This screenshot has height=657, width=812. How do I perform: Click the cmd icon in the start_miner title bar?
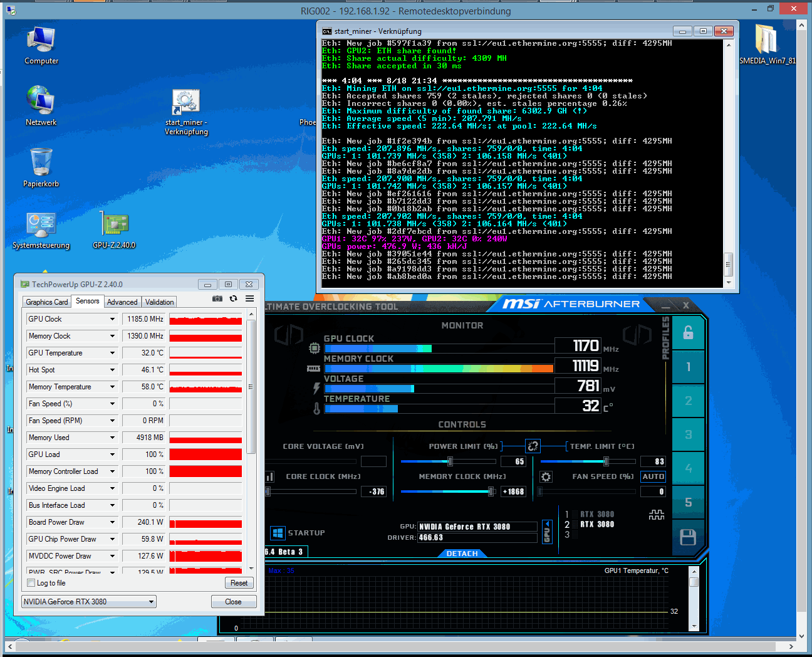click(326, 31)
